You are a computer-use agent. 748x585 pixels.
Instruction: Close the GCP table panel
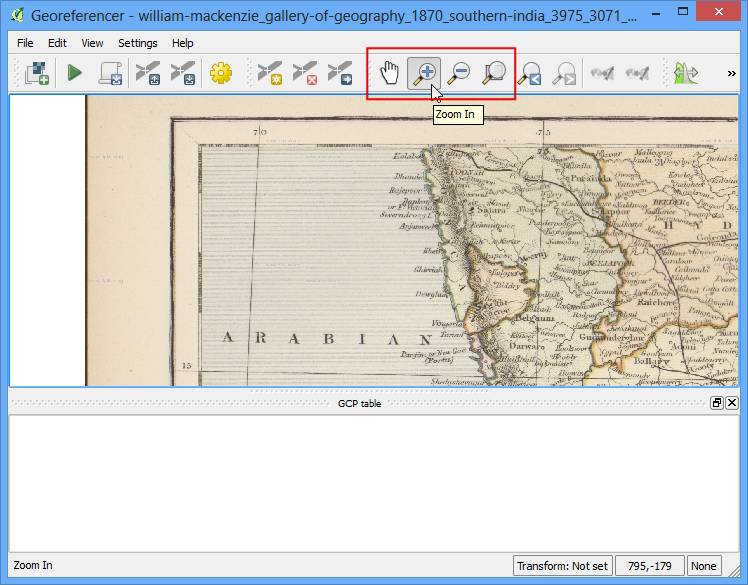click(x=732, y=403)
